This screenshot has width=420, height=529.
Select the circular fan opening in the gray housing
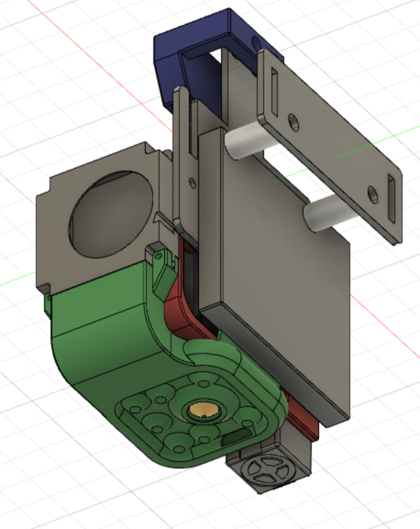111,215
